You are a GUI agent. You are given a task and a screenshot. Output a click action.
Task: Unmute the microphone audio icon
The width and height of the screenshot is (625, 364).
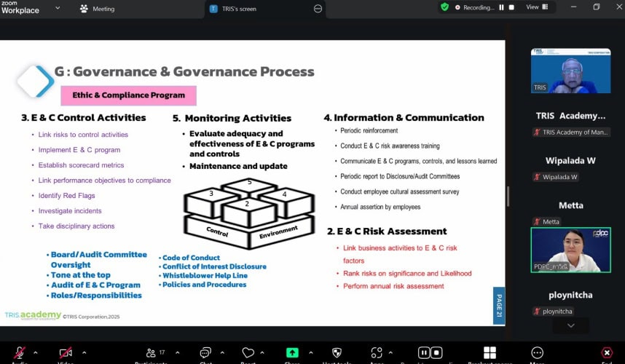point(20,353)
